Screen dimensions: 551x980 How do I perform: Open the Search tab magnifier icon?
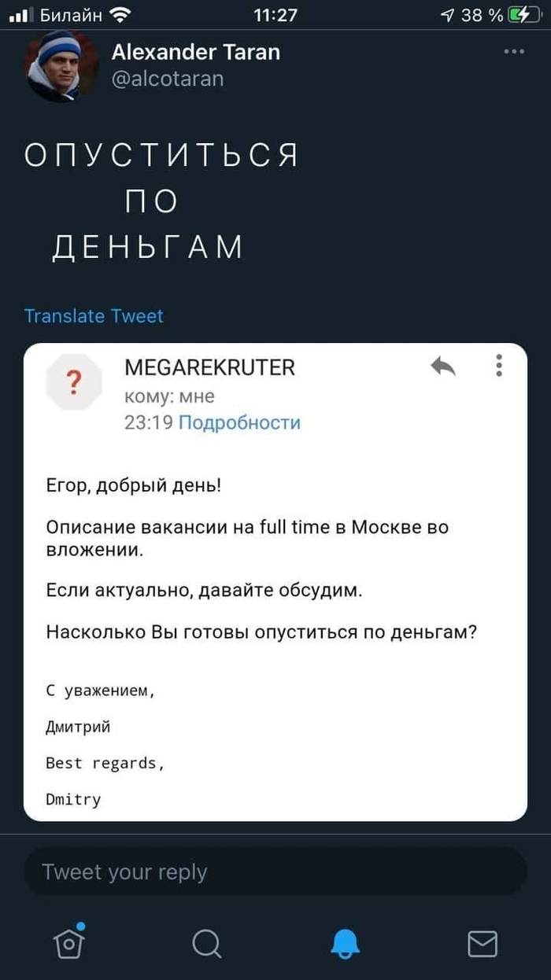(x=206, y=942)
